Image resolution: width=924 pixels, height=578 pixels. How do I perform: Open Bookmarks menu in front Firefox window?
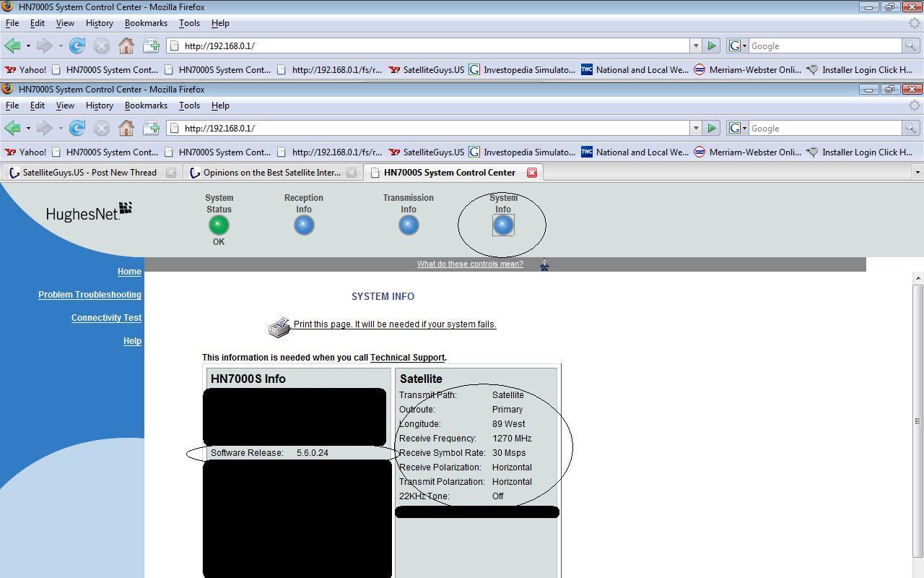click(x=146, y=105)
